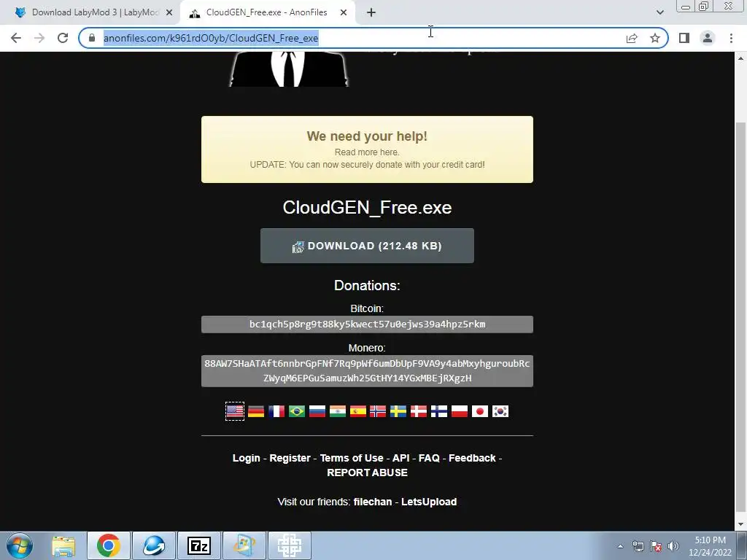747x560 pixels.
Task: Open Windows Explorer from the taskbar
Action: coord(63,545)
